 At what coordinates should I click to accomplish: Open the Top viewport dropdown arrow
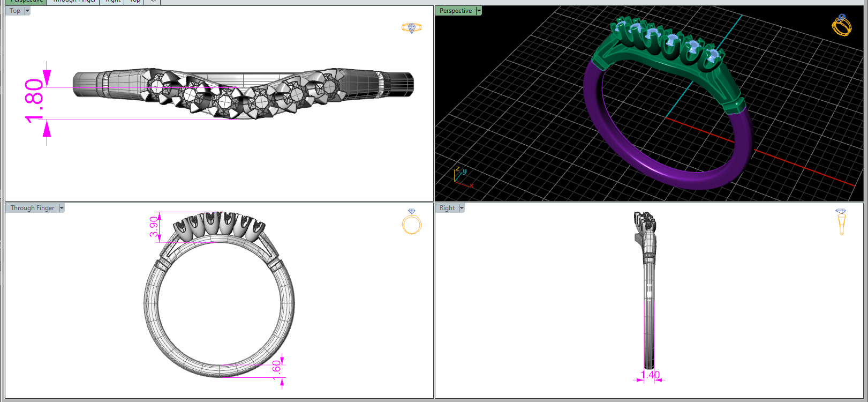(27, 11)
